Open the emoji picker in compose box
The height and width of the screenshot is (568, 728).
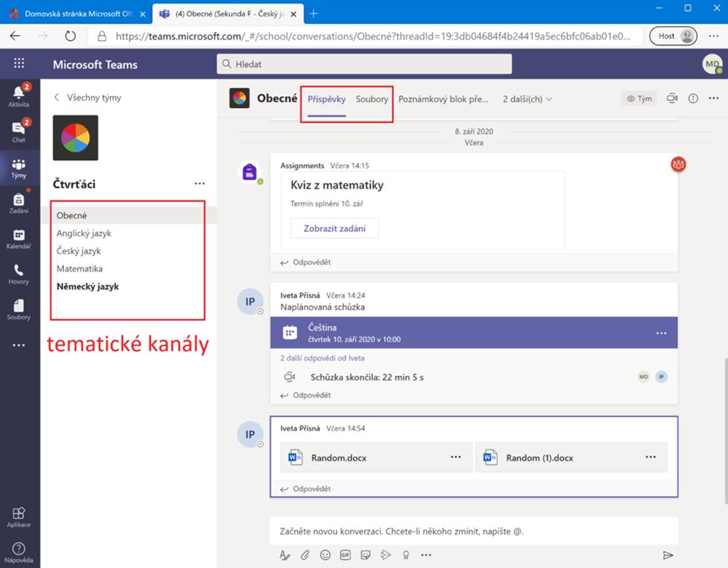(325, 555)
